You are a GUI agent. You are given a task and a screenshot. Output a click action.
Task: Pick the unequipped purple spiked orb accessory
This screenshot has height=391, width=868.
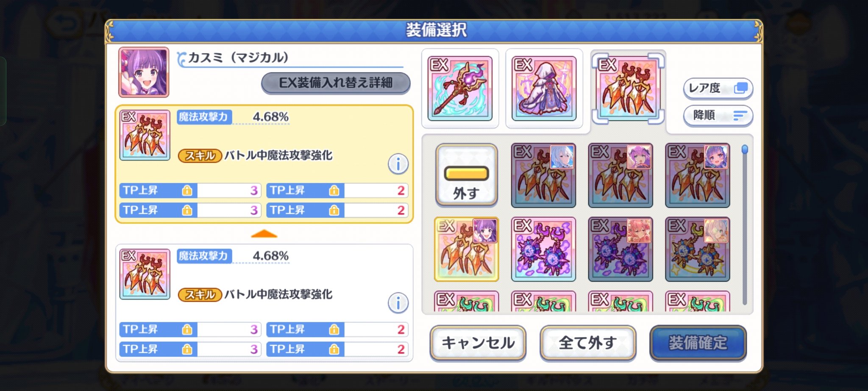point(543,249)
